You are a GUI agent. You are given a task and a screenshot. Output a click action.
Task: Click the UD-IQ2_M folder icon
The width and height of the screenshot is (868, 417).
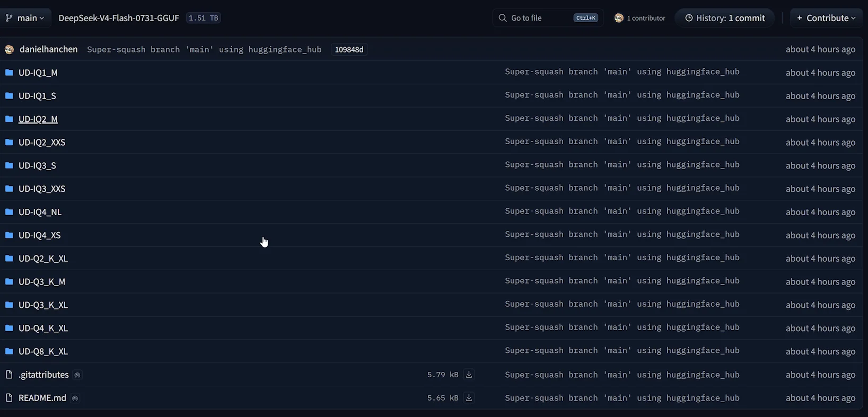(9, 119)
